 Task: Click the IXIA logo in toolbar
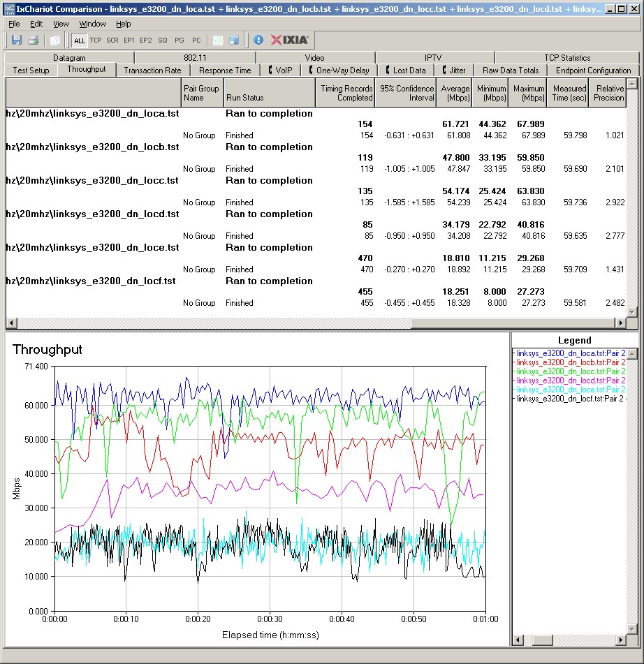290,40
